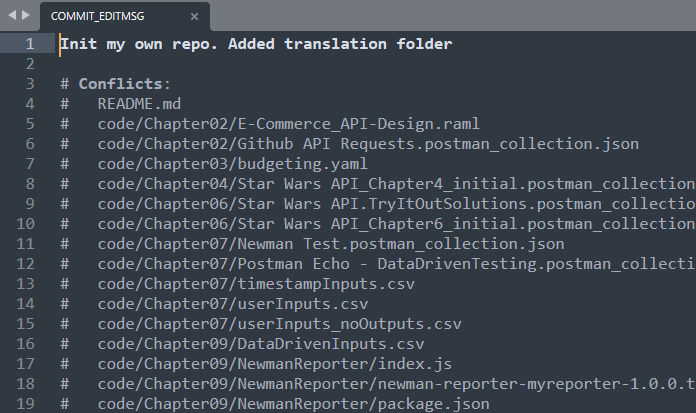This screenshot has width=696, height=413.
Task: Click the budgeting.yaml file path
Action: pyautogui.click(x=232, y=164)
